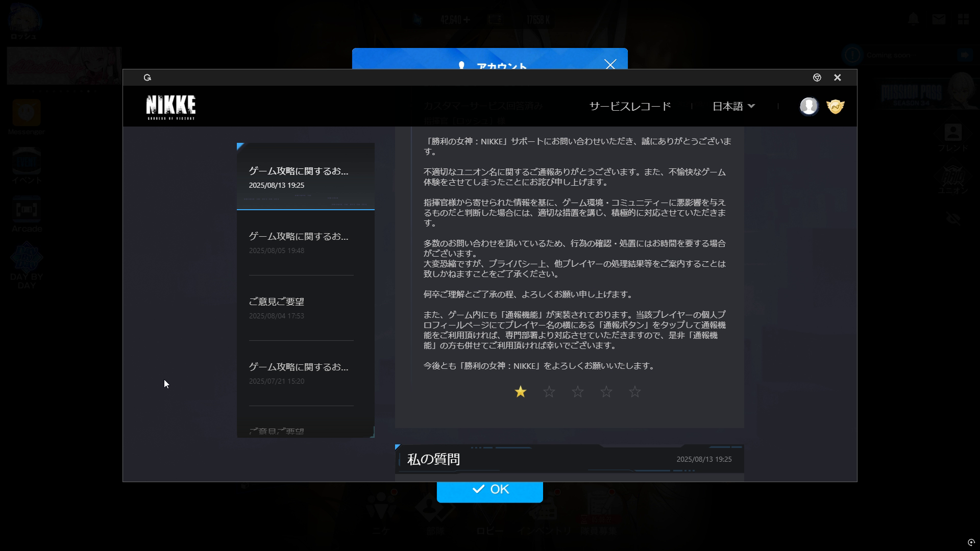Viewport: 980px width, 551px height.
Task: Rate the reply one star
Action: (x=520, y=391)
